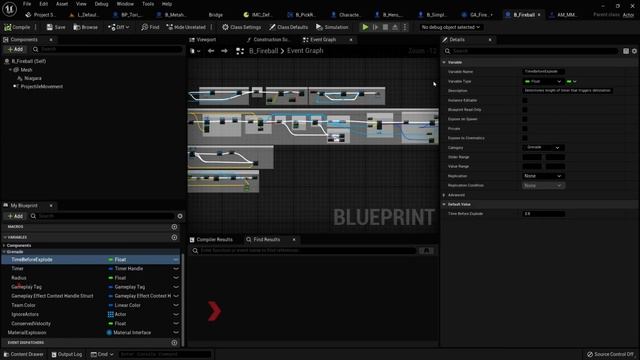Collapse the Default Value section
This screenshot has height=360, width=640.
point(444,204)
